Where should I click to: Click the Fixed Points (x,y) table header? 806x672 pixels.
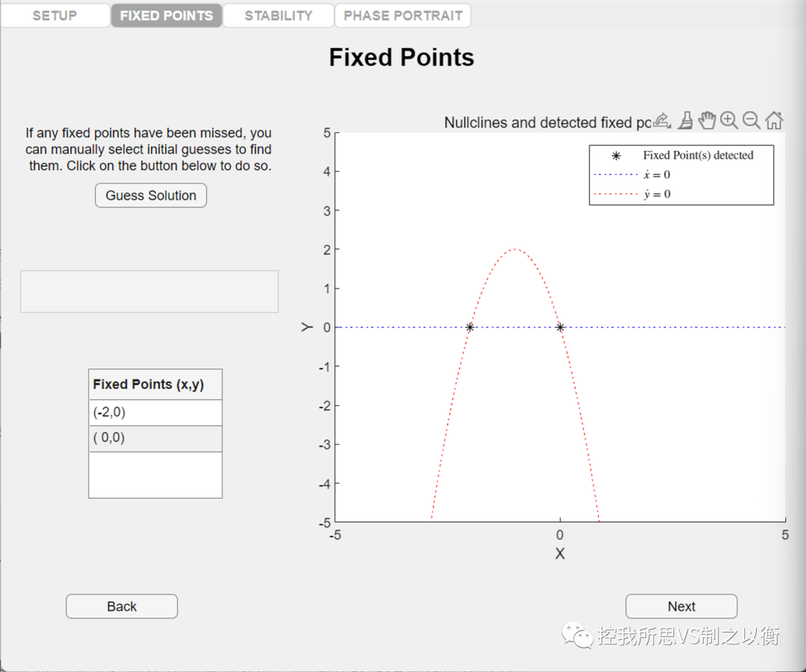[155, 384]
